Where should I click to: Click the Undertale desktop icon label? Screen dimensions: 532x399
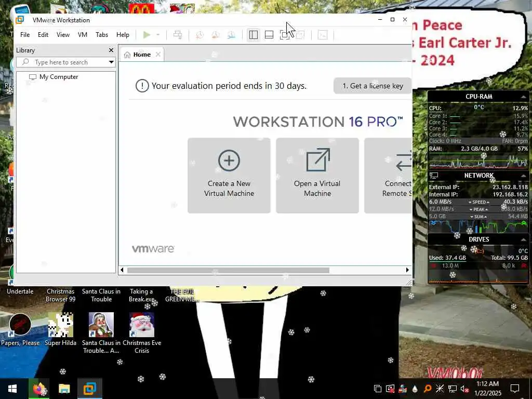point(20,291)
